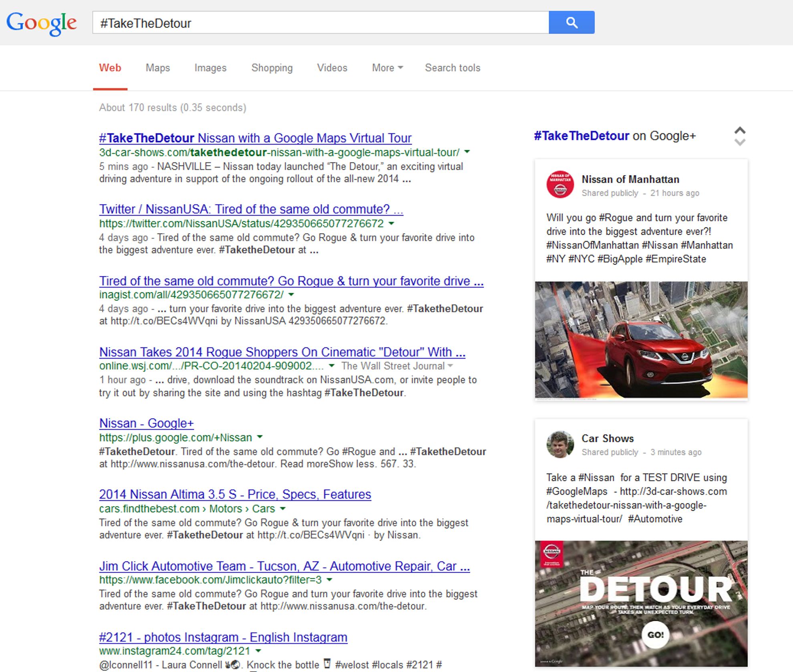Viewport: 793px width, 672px height.
Task: Open '#TakeTheDetour Nissan with a Google Maps Virtual Tour' result
Action: (x=255, y=138)
